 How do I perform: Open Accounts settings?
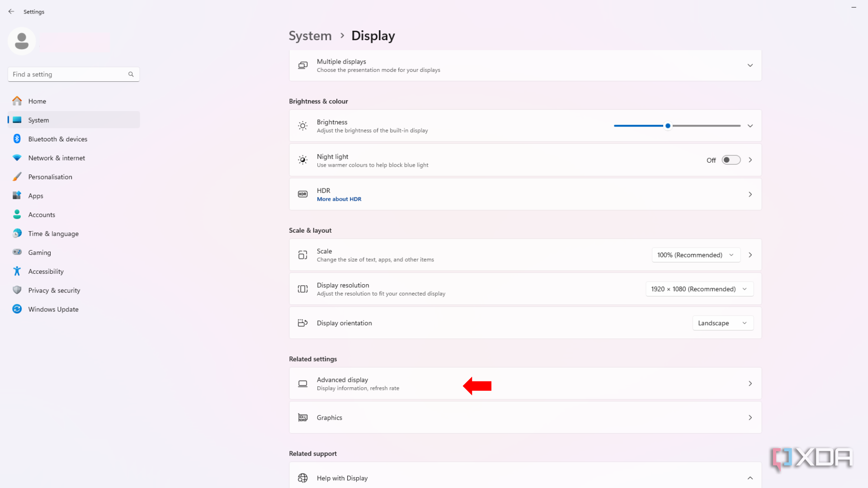(x=42, y=215)
